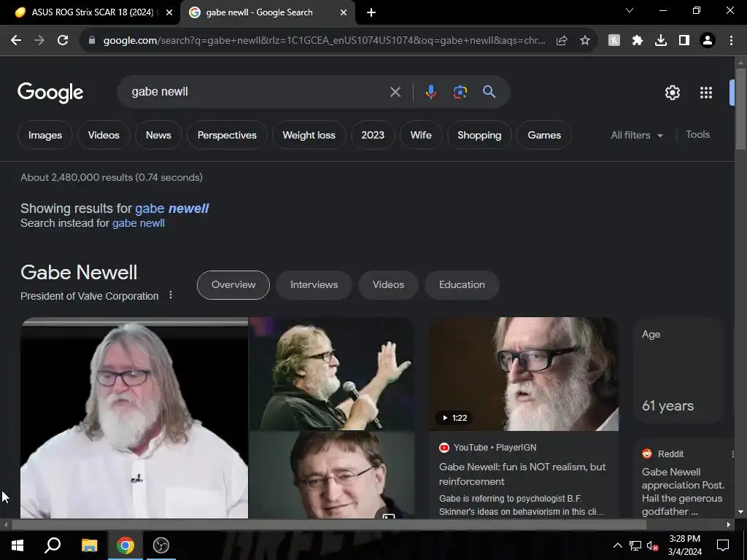This screenshot has height=560, width=747.
Task: Open the Chrome profile avatar
Action: 708,41
